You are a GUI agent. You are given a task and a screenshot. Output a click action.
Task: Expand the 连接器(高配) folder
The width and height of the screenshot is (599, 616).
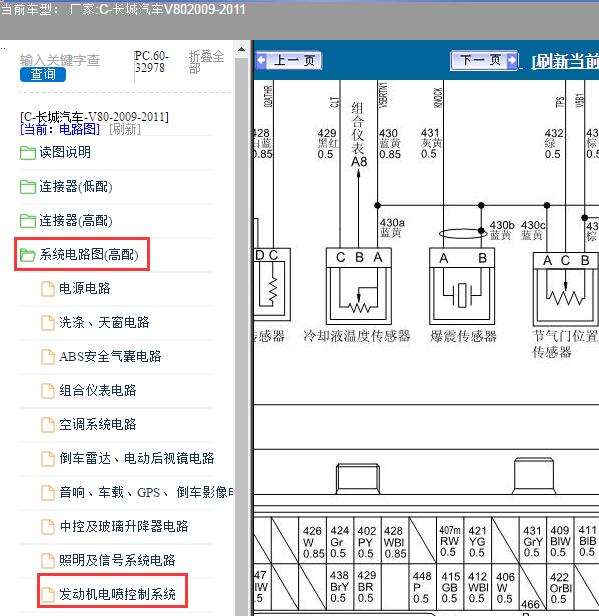pyautogui.click(x=76, y=220)
